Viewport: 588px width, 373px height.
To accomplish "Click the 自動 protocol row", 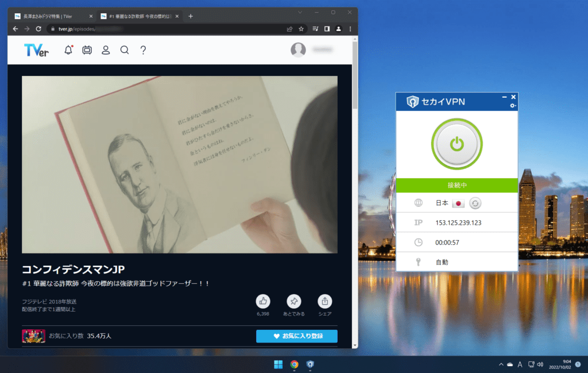I will click(457, 262).
